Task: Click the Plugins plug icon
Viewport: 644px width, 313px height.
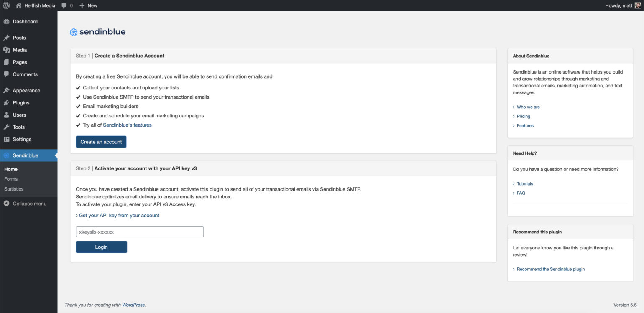Action: click(6, 103)
